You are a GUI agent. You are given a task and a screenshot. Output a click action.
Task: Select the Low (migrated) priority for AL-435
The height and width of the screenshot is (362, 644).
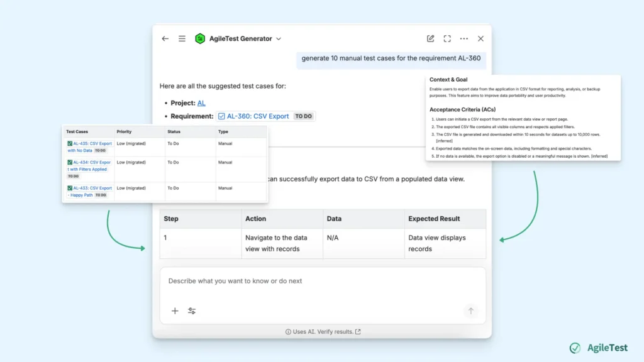131,144
